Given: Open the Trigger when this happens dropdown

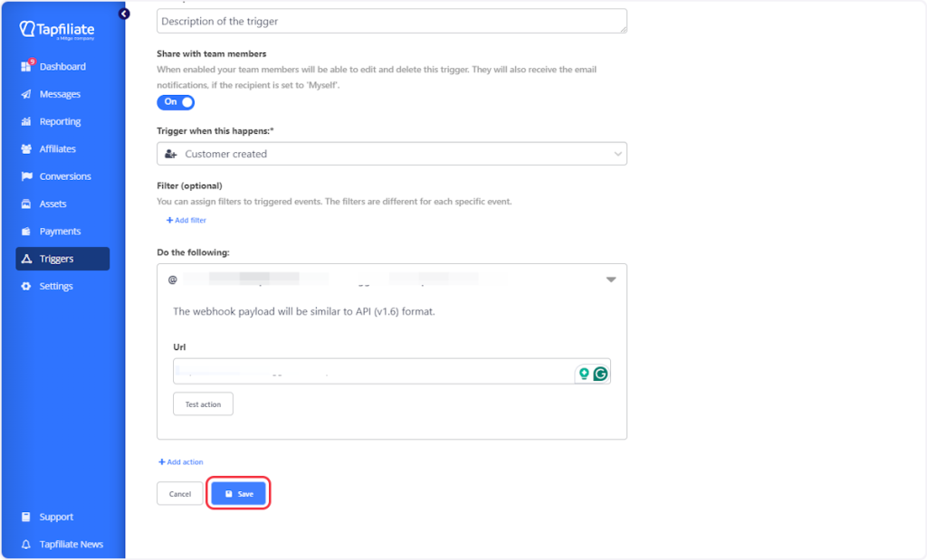Looking at the screenshot, I should click(391, 154).
